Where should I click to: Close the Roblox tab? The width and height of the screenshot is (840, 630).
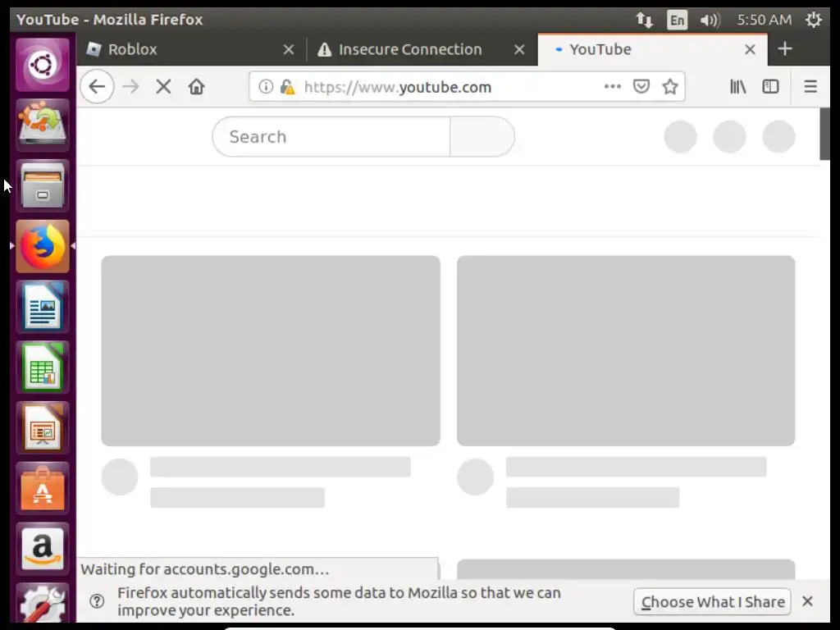point(289,49)
